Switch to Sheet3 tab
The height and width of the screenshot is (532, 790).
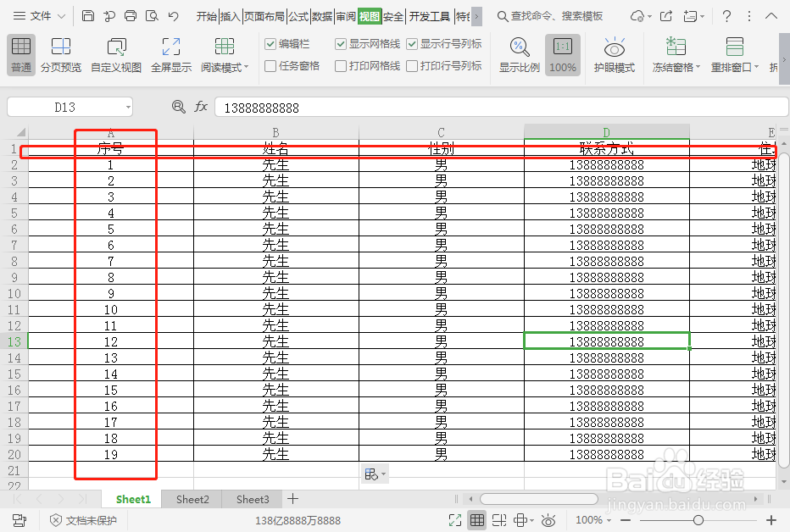(x=253, y=499)
